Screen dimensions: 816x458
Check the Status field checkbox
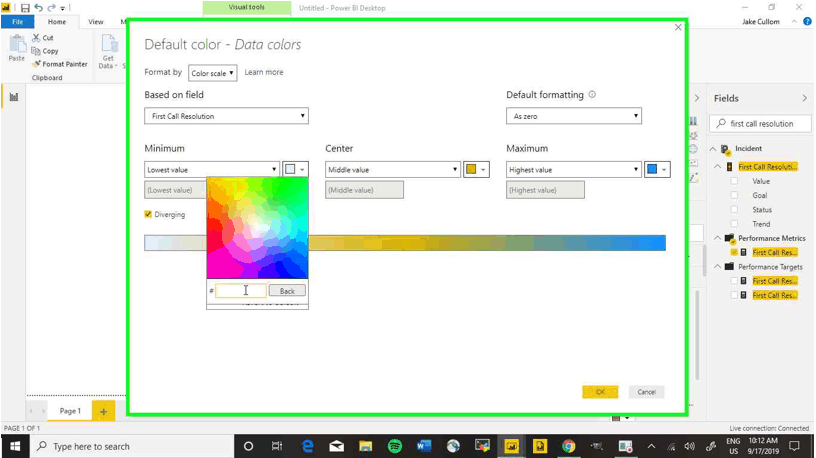[x=734, y=209]
